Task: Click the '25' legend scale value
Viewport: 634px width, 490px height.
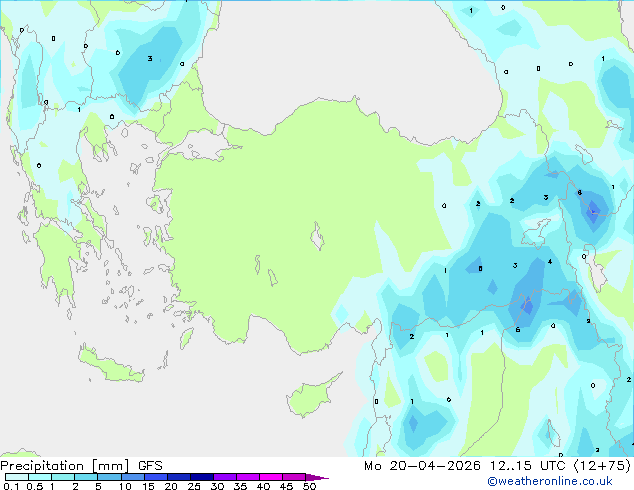Action: tap(194, 486)
